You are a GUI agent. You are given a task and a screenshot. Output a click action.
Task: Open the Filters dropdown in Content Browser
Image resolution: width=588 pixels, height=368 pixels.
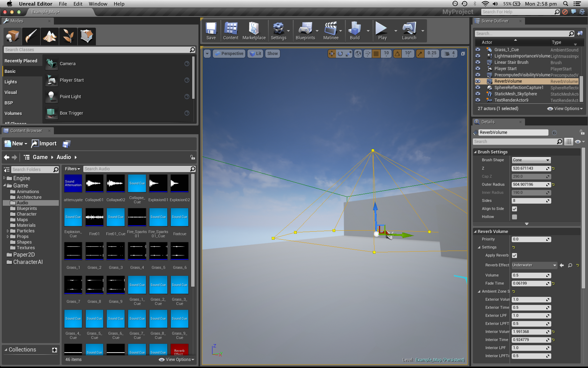[72, 169]
